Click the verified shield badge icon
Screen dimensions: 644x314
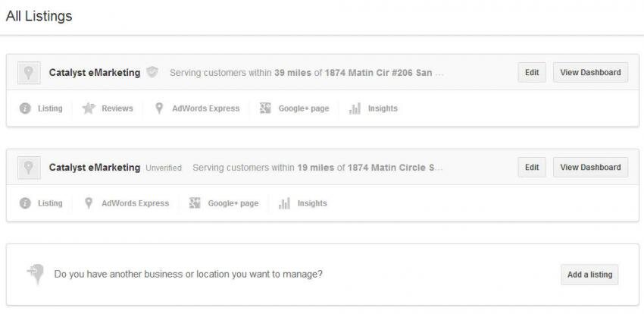pyautogui.click(x=152, y=72)
